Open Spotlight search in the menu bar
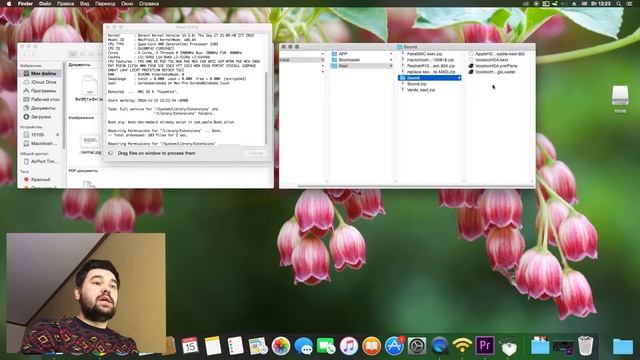This screenshot has width=640, height=360. (x=619, y=4)
